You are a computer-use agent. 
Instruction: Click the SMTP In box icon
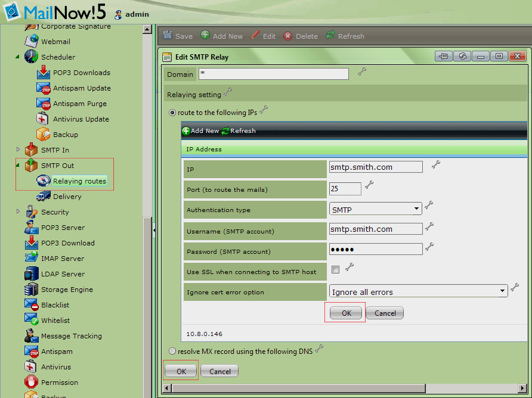click(x=31, y=150)
